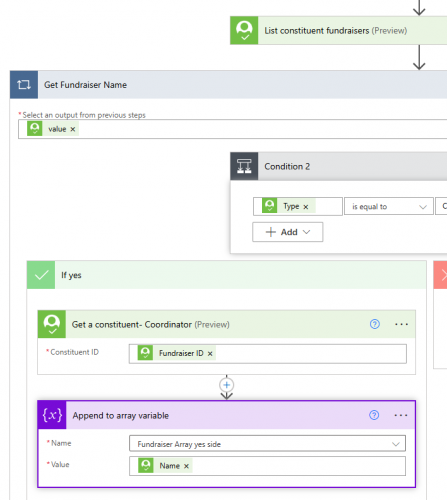
Task: Click the Get Fundraiser Name loop icon
Action: point(24,85)
